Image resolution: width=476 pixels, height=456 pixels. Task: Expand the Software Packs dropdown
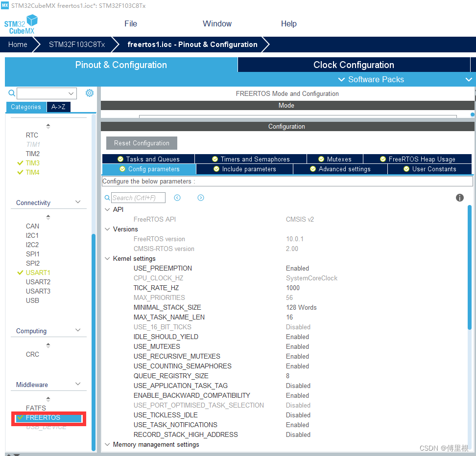(x=371, y=79)
